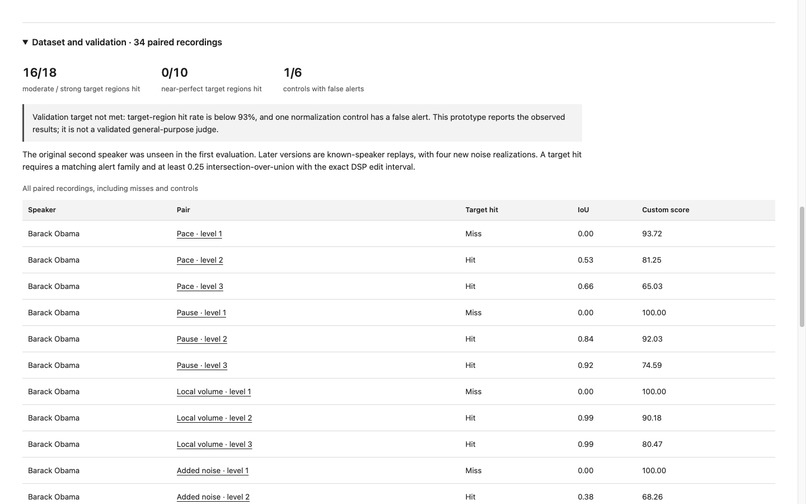The height and width of the screenshot is (504, 806).
Task: Click the 1/6 controls false alerts statistic
Action: click(x=323, y=79)
